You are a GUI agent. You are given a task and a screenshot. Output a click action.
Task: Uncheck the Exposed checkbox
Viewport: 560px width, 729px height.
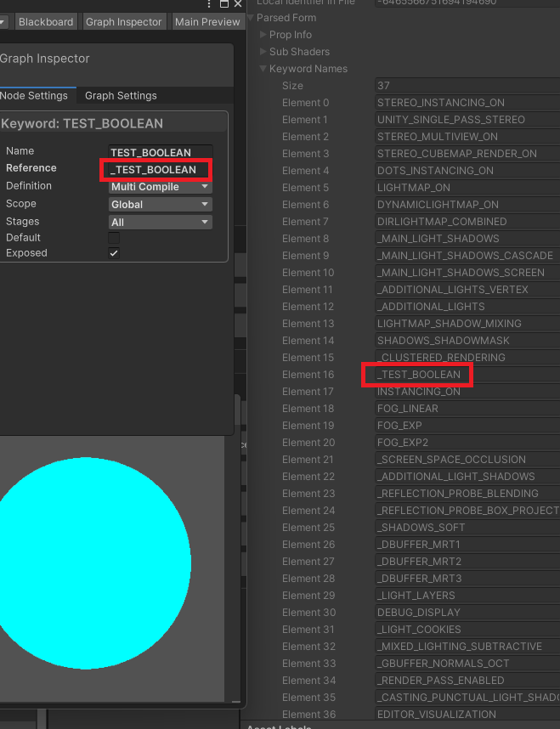pos(114,253)
